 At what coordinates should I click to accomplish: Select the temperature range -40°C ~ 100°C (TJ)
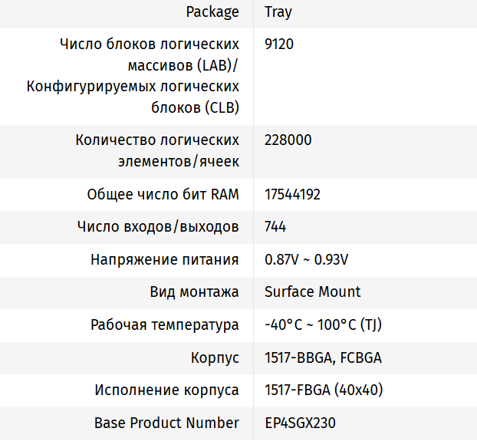point(323,325)
